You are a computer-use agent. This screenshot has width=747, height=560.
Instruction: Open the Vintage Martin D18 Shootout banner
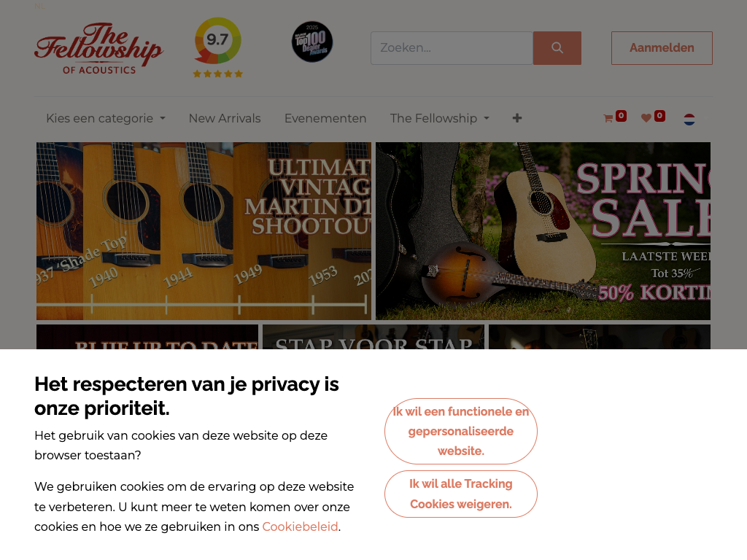[x=204, y=231]
